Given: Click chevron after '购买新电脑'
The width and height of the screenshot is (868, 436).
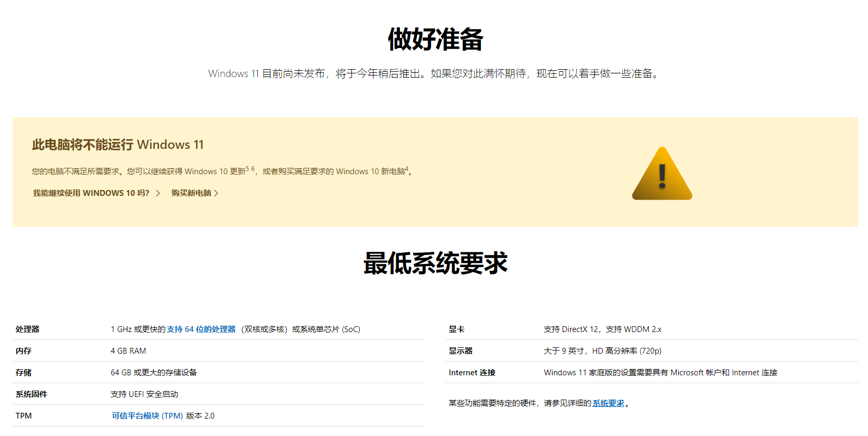Looking at the screenshot, I should [216, 193].
